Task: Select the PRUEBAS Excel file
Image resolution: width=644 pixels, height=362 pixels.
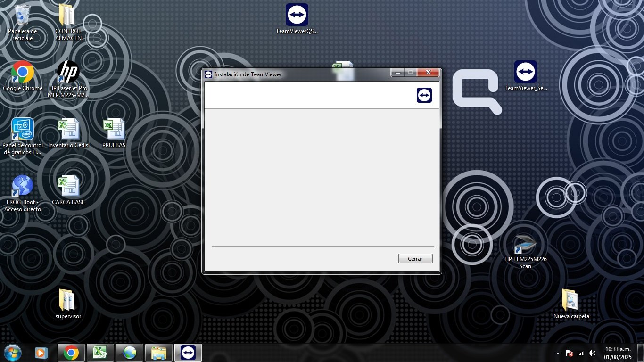Action: click(x=114, y=133)
